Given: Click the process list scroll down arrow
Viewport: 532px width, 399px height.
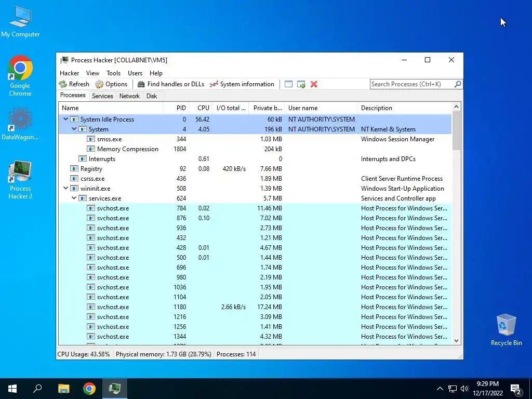Looking at the screenshot, I should [456, 341].
